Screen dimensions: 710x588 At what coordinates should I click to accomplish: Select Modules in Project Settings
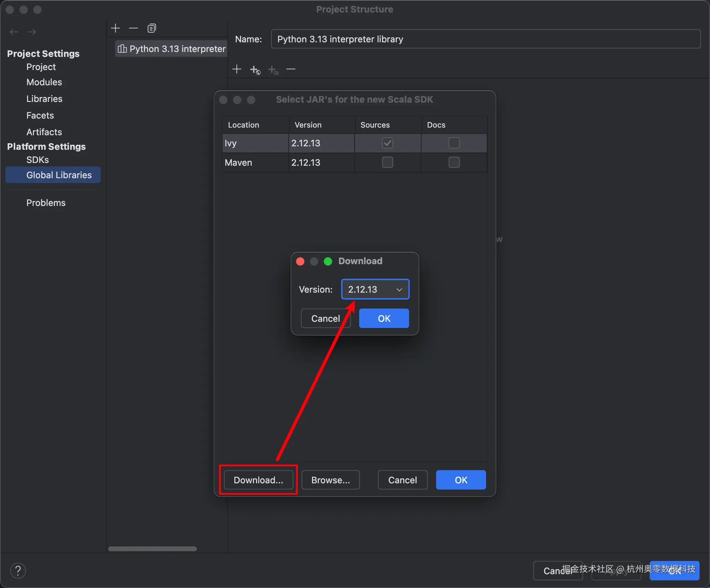coord(44,82)
